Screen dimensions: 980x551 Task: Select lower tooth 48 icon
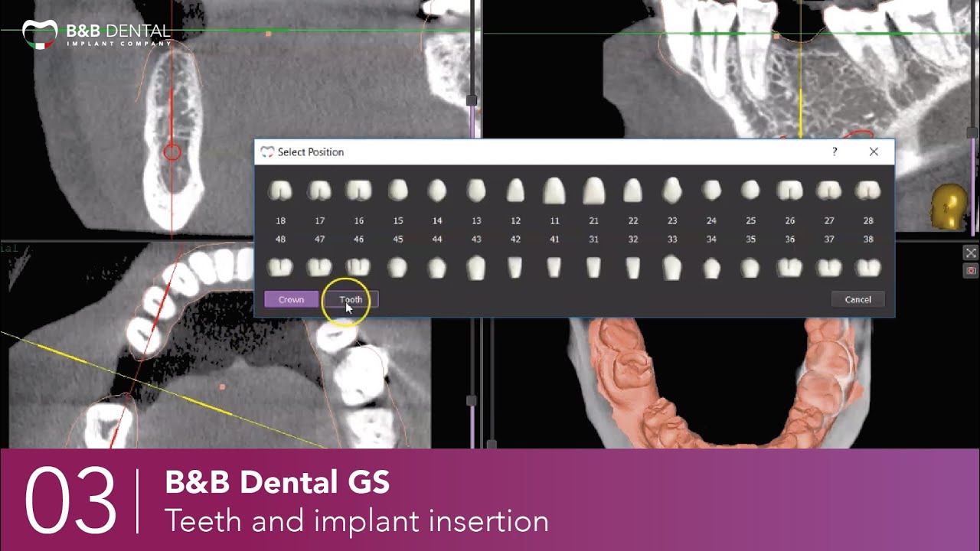[280, 267]
